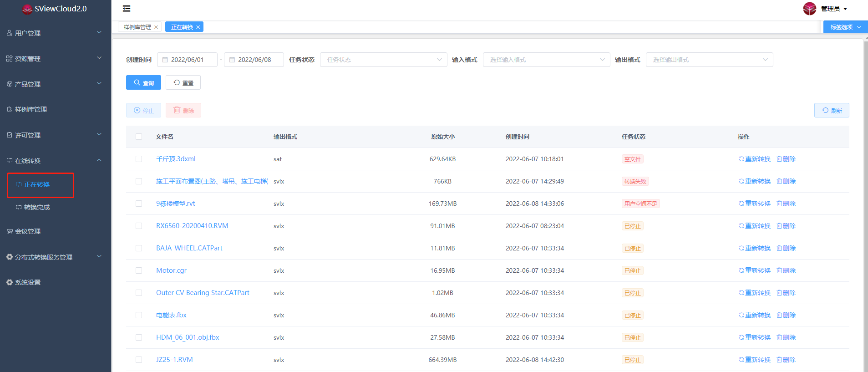
Task: Click the 系统设置 gear icon in sidebar
Action: click(x=10, y=282)
